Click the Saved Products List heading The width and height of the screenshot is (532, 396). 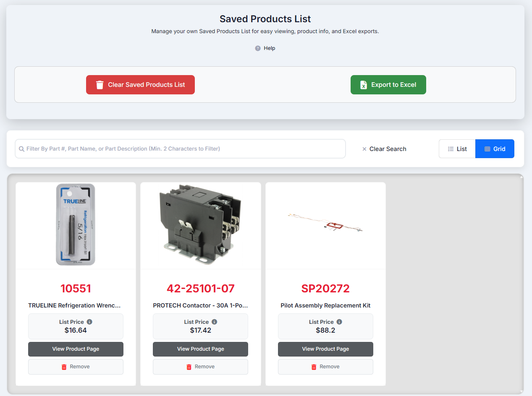tap(265, 19)
